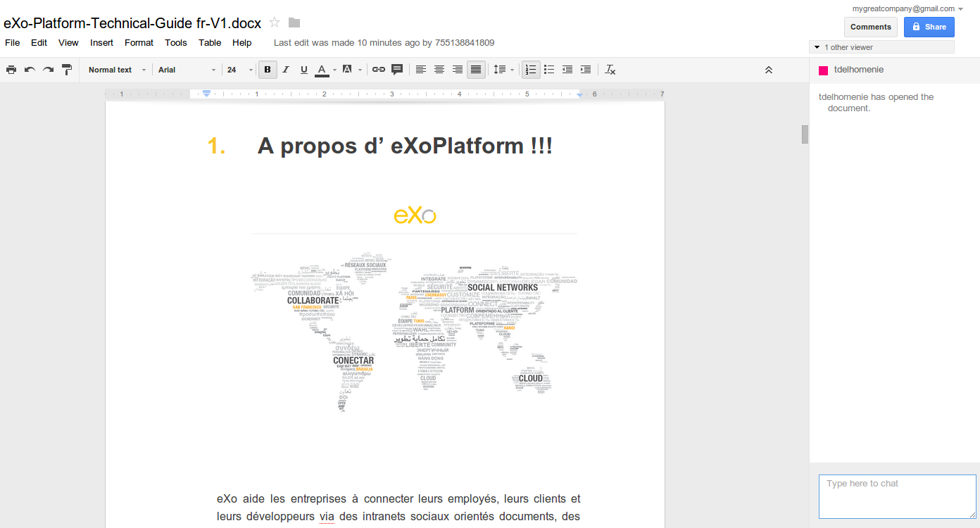Insert a link with the link icon
Image resolution: width=980 pixels, height=528 pixels.
coord(379,70)
